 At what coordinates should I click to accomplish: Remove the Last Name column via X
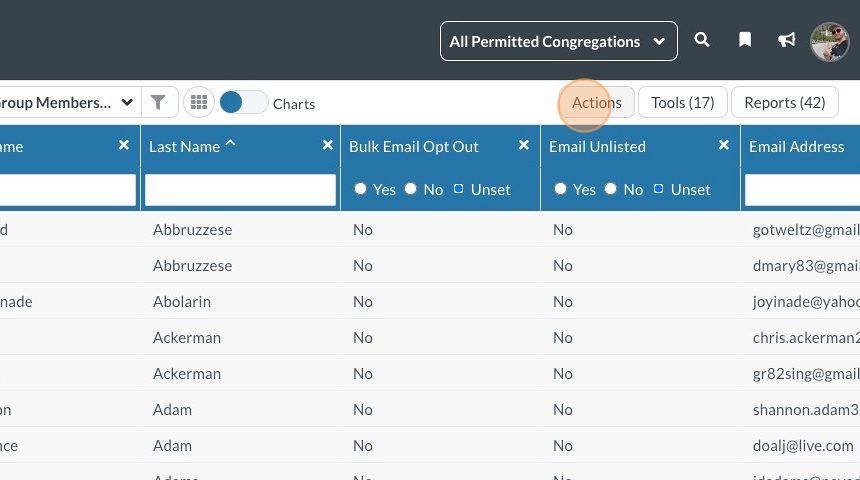tap(327, 145)
